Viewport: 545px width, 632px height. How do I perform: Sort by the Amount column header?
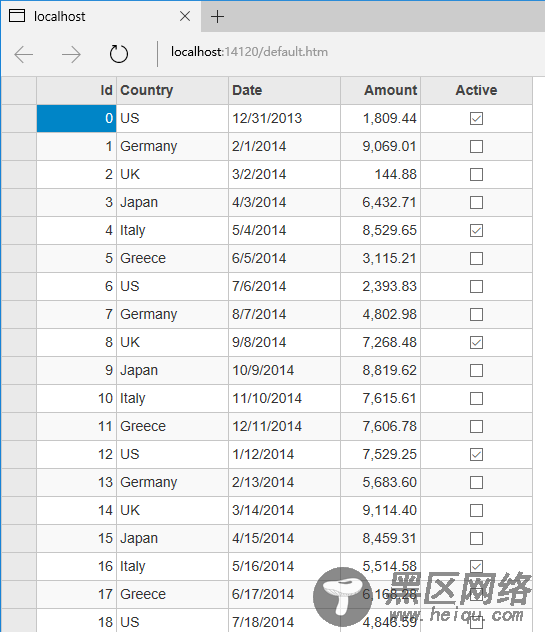(x=381, y=90)
